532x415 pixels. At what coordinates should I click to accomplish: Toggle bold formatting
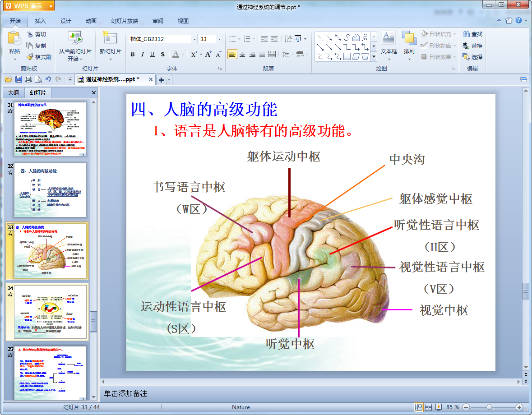click(133, 54)
